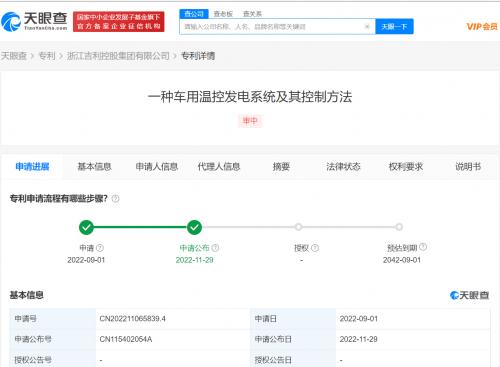Open 浙江吉利控股集团有限公司 breadcrumb link
The width and height of the screenshot is (500, 367).
click(x=118, y=56)
